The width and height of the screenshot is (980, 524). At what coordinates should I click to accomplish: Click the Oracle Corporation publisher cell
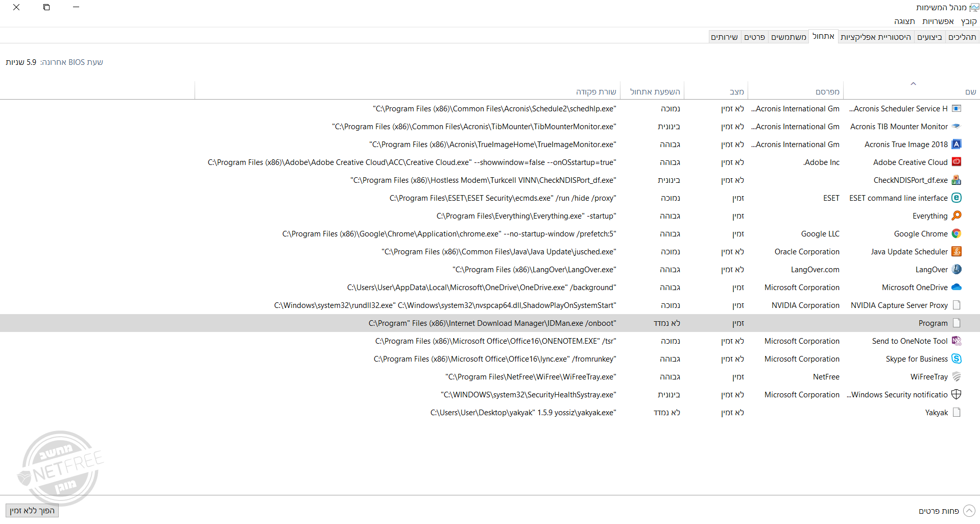[807, 252]
